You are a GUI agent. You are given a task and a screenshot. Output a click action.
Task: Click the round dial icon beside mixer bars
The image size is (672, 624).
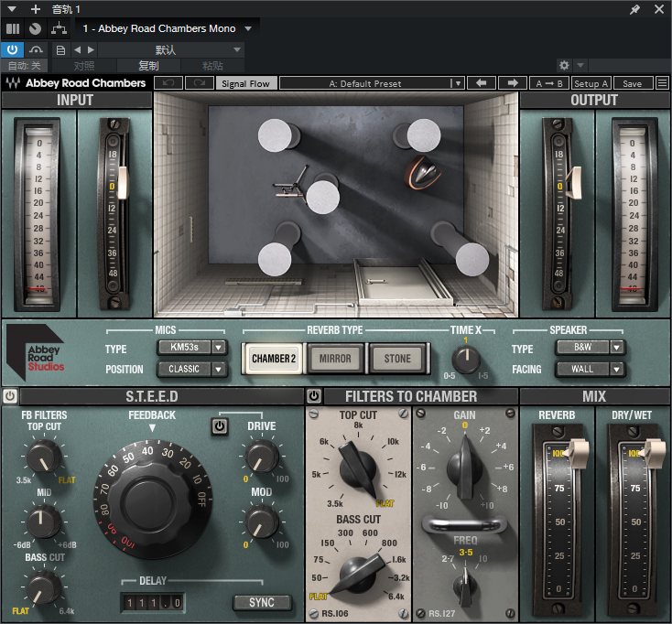click(x=35, y=28)
